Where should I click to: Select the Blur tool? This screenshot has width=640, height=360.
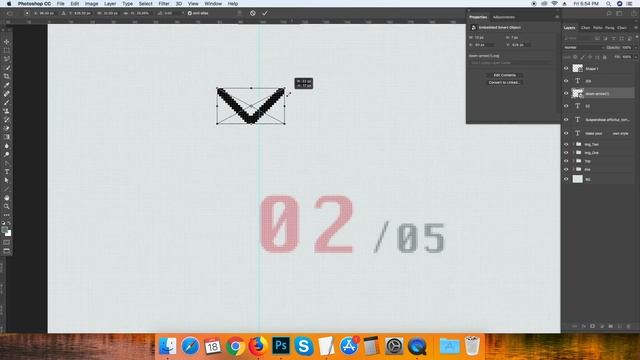7,146
